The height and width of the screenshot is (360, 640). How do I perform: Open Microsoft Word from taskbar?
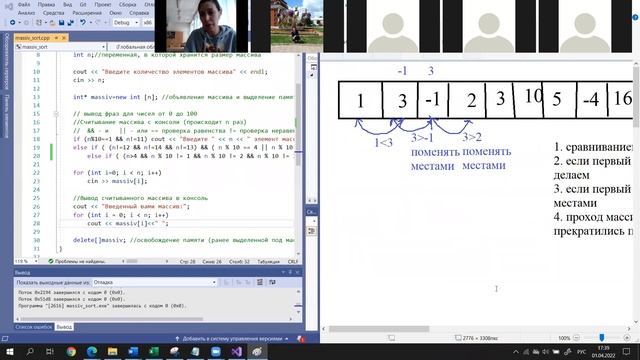point(133,351)
